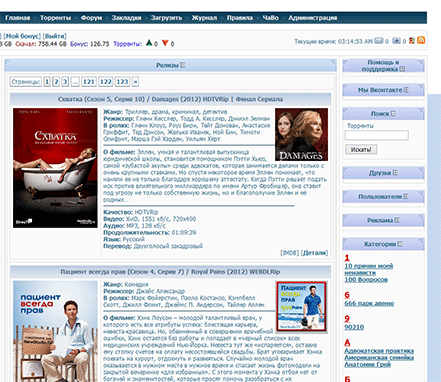Focus the Торренты search input field
Screen dimensions: 441x382
point(377,135)
